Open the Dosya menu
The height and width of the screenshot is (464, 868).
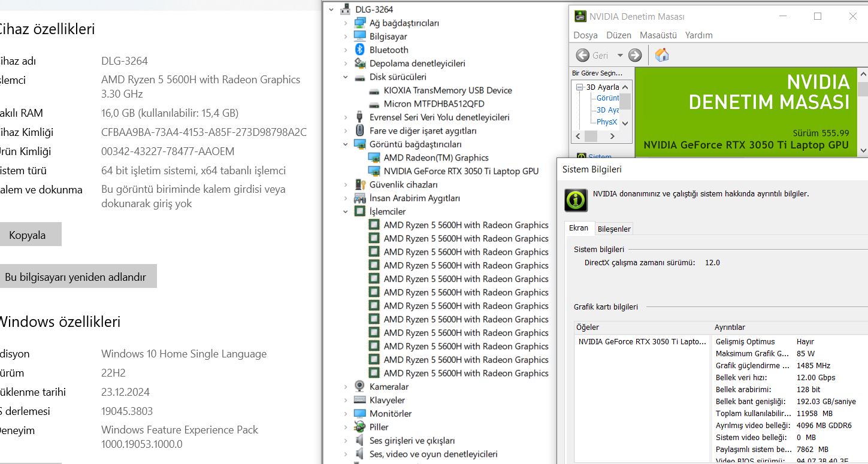(x=585, y=35)
